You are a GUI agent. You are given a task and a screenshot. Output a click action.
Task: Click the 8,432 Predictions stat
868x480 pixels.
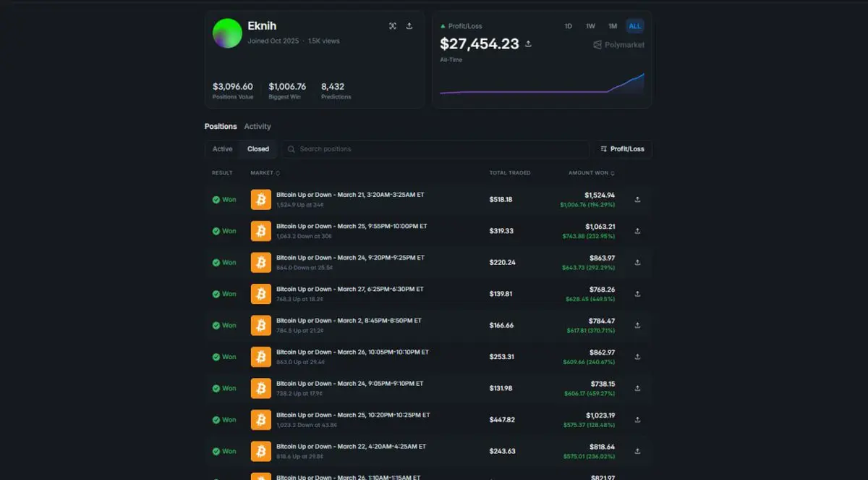coord(336,90)
